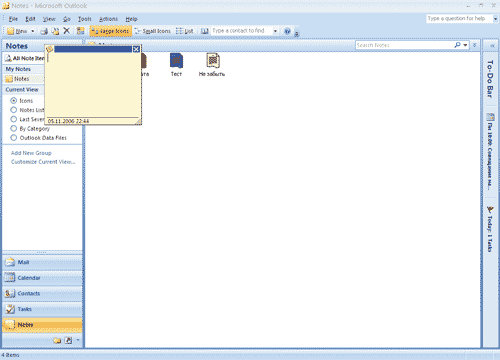The height and width of the screenshot is (360, 500).
Task: Select the Outlook Data Files radio button
Action: 14,138
